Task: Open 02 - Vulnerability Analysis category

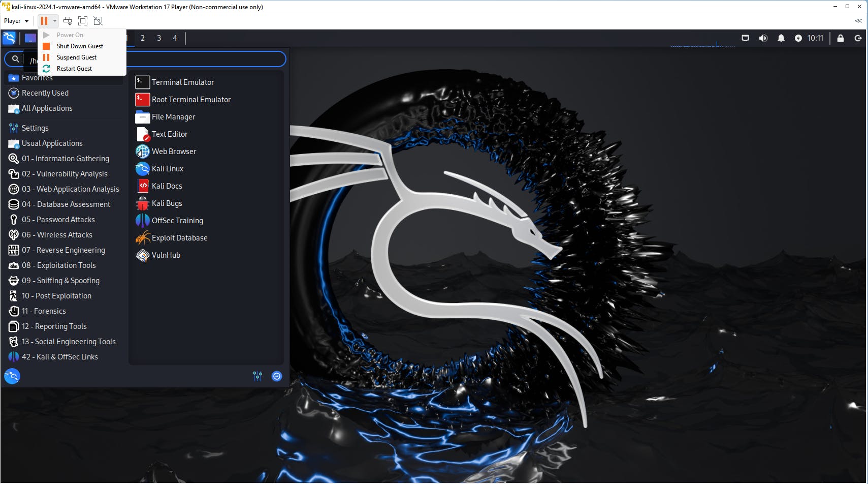Action: pos(64,174)
